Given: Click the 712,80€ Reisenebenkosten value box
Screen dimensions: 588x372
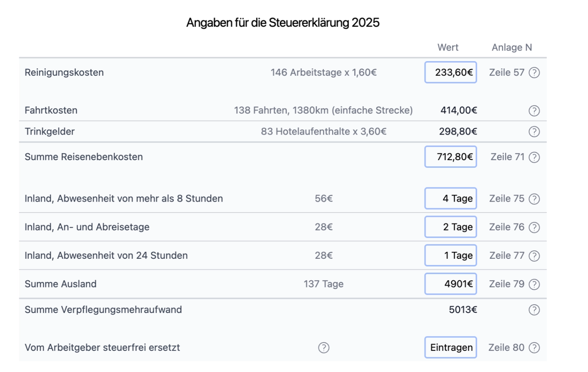Looking at the screenshot, I should click(x=451, y=157).
